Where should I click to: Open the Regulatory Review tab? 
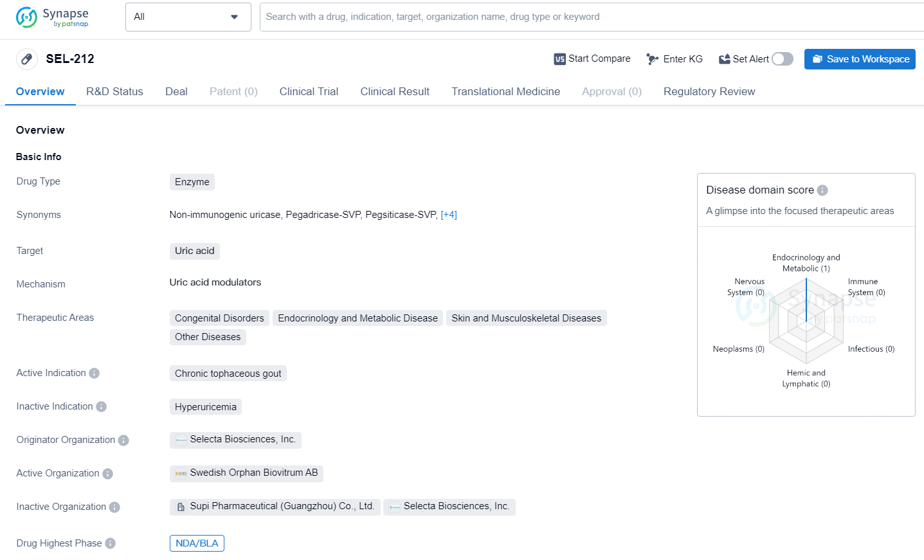click(709, 91)
